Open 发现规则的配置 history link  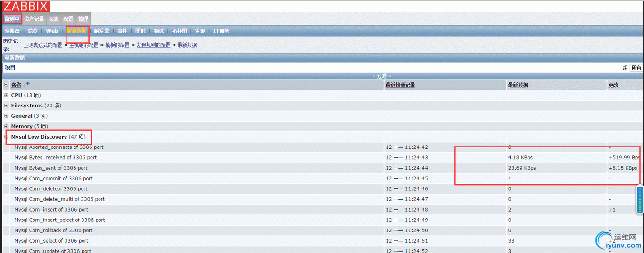click(x=153, y=45)
